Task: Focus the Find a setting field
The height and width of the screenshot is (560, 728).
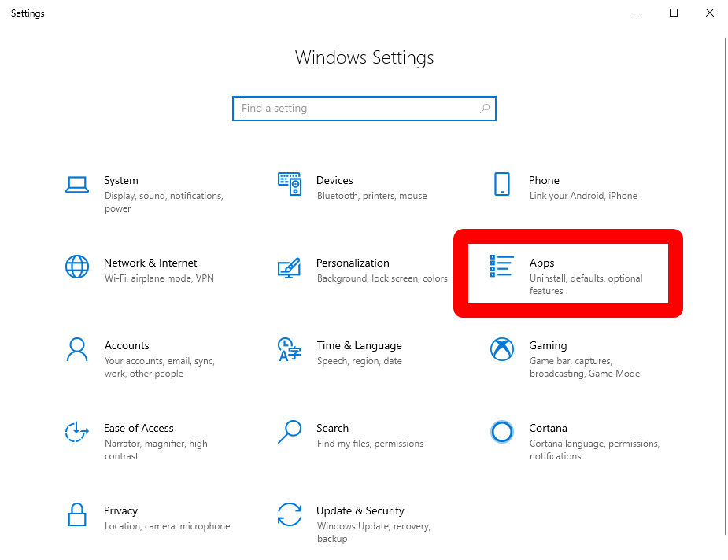Action: 364,109
